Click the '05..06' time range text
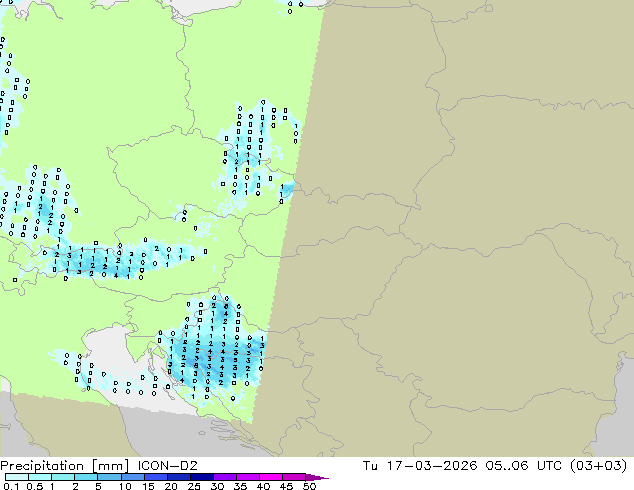 [x=507, y=466]
